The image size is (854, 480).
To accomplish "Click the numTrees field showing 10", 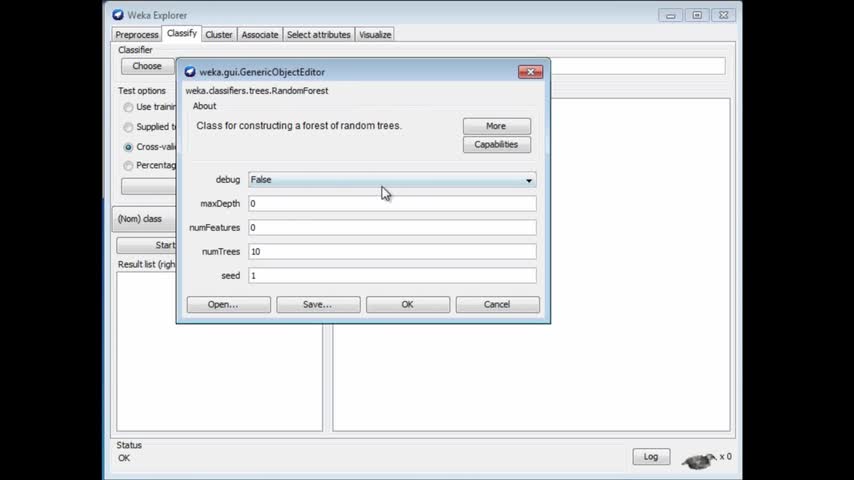I will [x=392, y=252].
